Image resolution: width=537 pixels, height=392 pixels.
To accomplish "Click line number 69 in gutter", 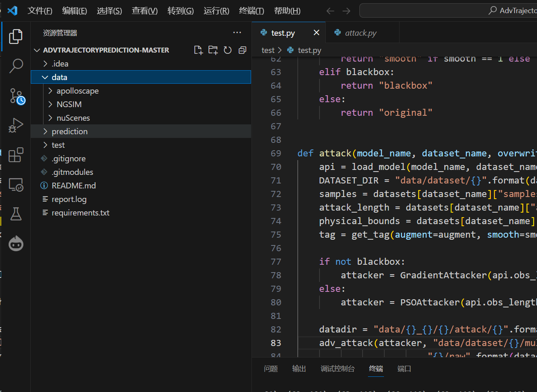I will pyautogui.click(x=276, y=153).
